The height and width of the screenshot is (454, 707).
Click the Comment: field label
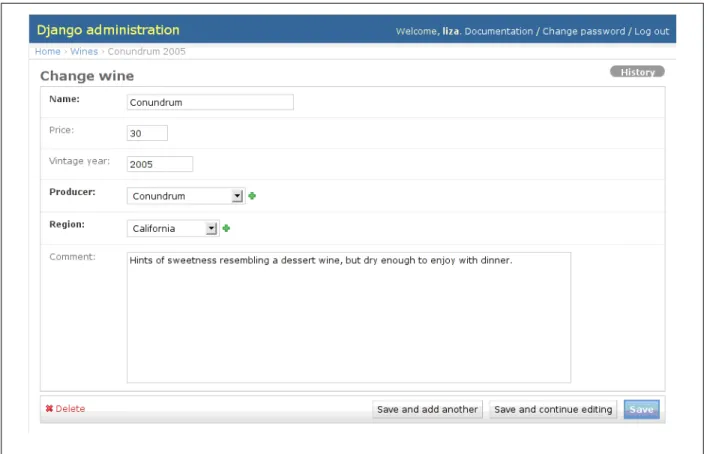coord(72,257)
